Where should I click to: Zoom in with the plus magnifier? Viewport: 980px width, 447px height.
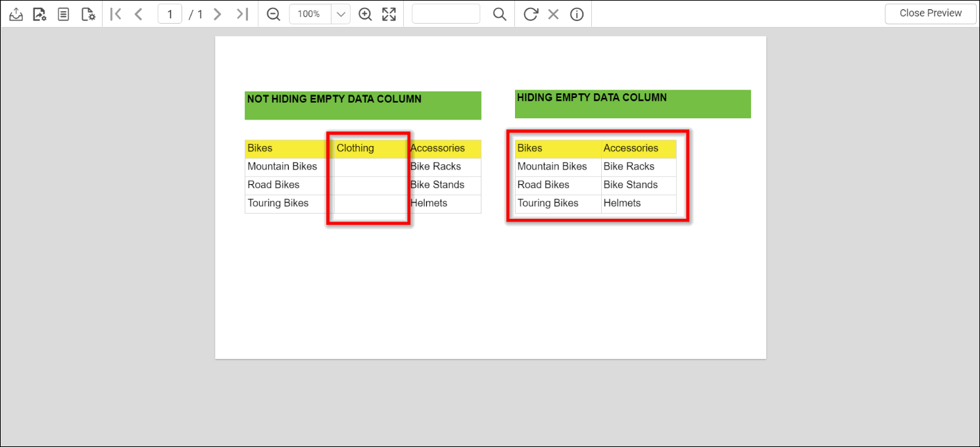point(365,14)
